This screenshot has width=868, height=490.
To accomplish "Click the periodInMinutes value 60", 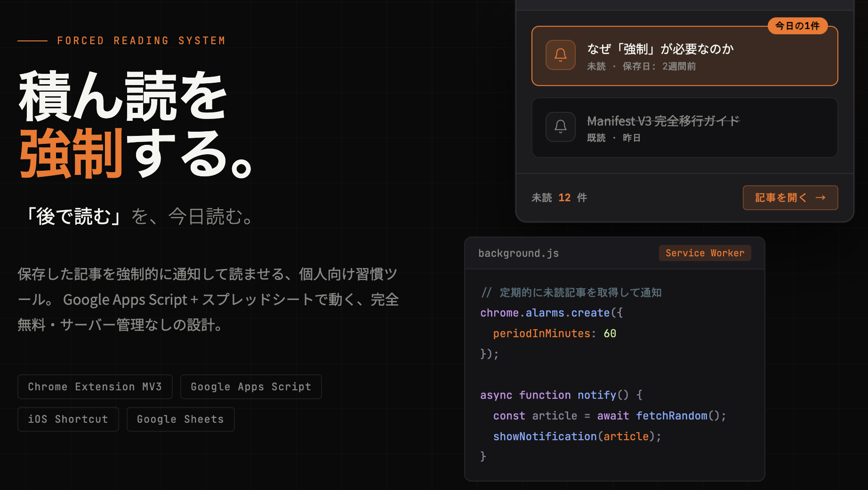I will tap(610, 333).
